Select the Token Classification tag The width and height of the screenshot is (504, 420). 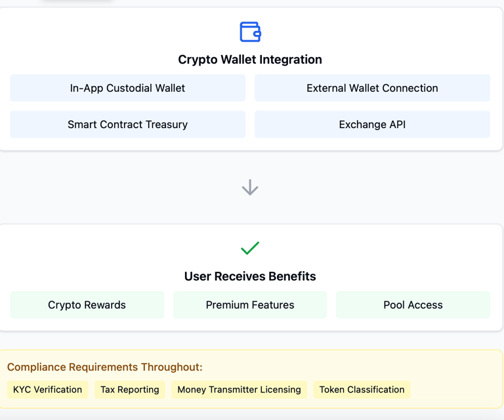click(362, 390)
